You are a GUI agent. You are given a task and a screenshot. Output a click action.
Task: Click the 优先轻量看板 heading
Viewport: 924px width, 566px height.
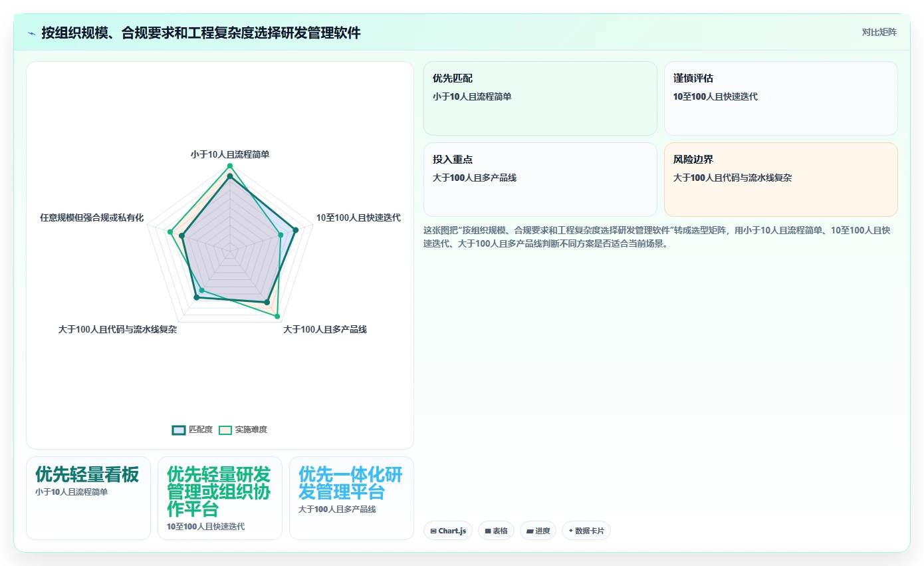(87, 474)
